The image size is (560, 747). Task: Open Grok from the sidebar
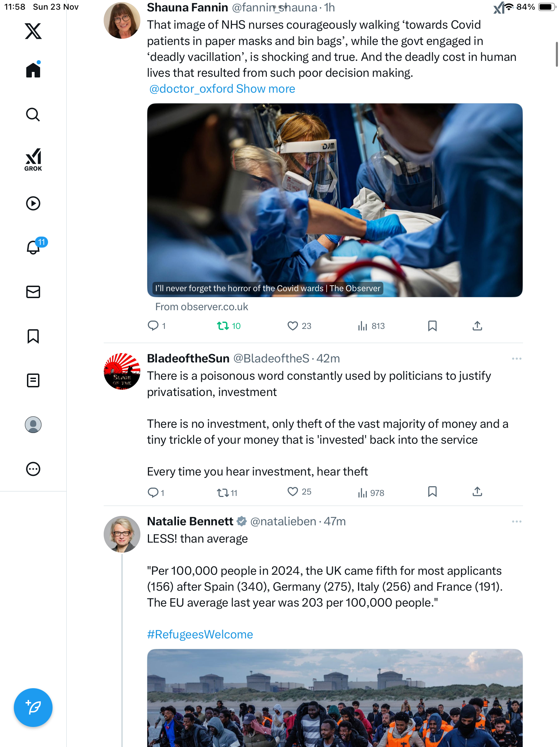click(x=33, y=160)
